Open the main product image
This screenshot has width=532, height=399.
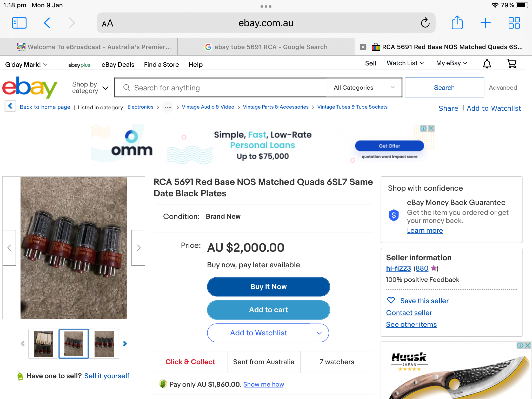pos(74,248)
